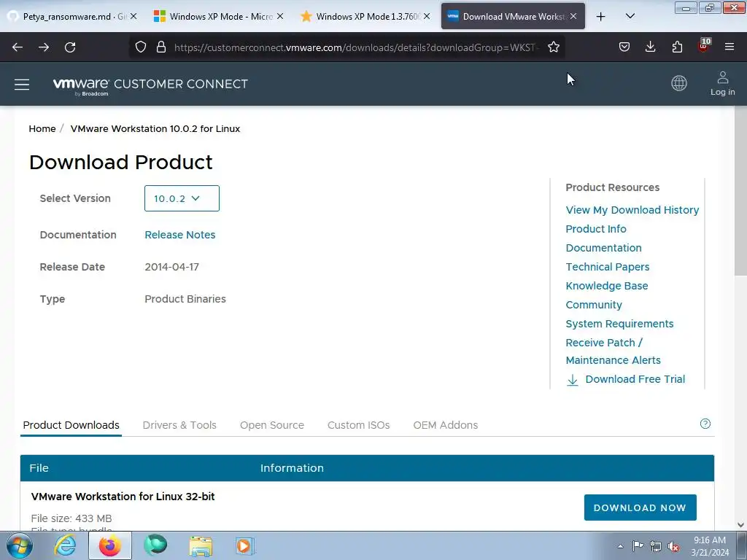The width and height of the screenshot is (747, 560).
Task: Reload the page with the refresh icon
Action: [x=70, y=47]
